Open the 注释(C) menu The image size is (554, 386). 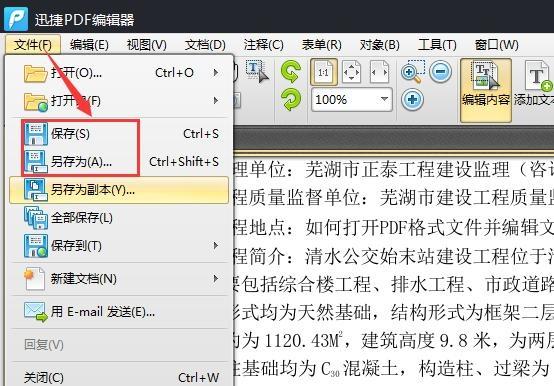pos(264,45)
